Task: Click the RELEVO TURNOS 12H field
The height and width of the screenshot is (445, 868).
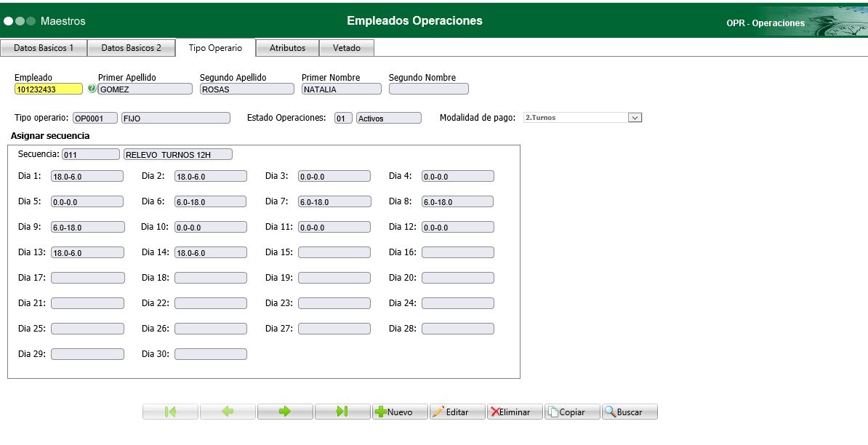Action: [178, 154]
